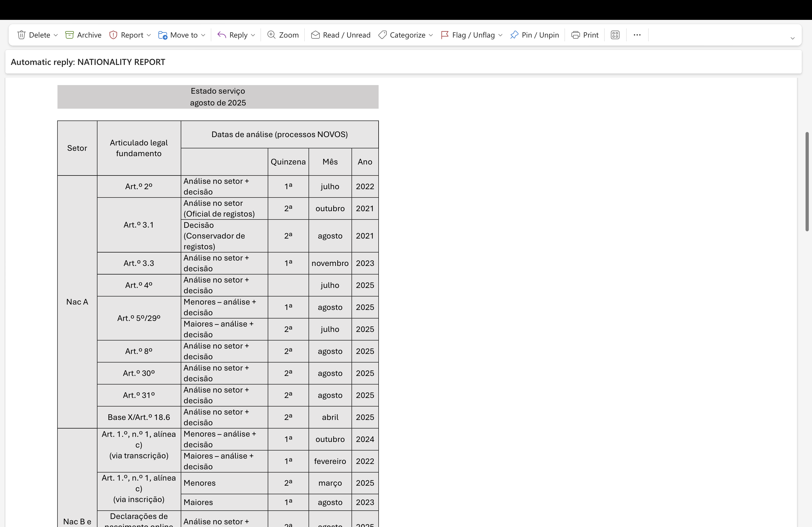812x527 pixels.
Task: Click the vertical scrollbar thumb
Action: click(x=807, y=181)
